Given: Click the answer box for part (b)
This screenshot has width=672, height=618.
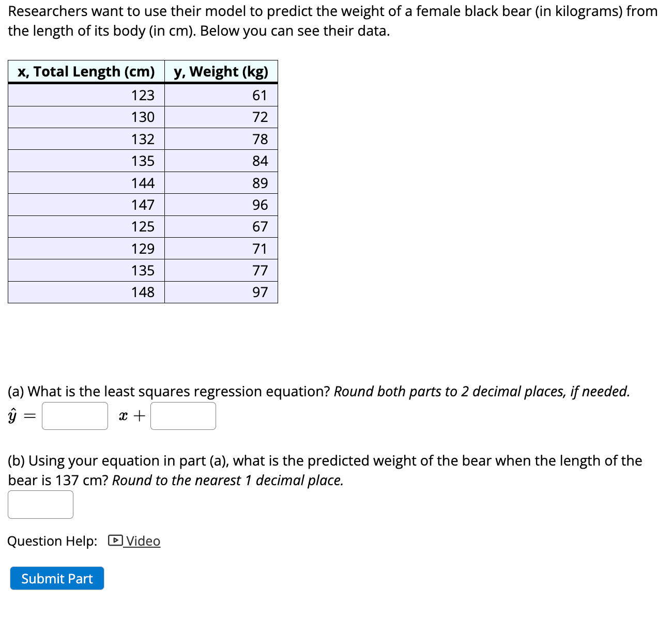Looking at the screenshot, I should tap(40, 504).
